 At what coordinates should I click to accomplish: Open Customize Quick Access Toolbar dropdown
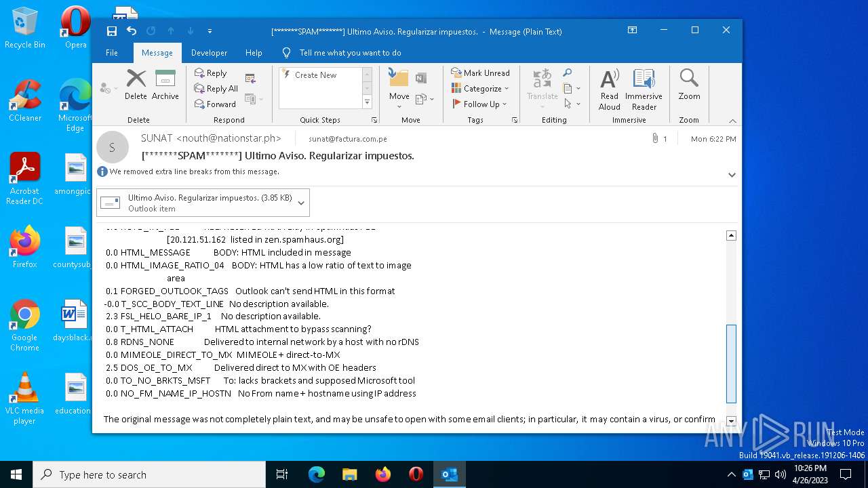coord(210,31)
